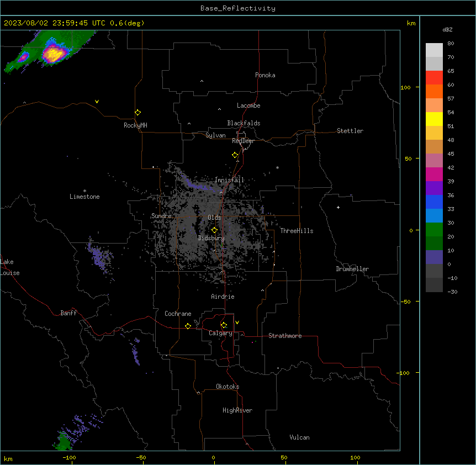Pick the bright green swatch below 30
The image size is (476, 465).
click(434, 230)
